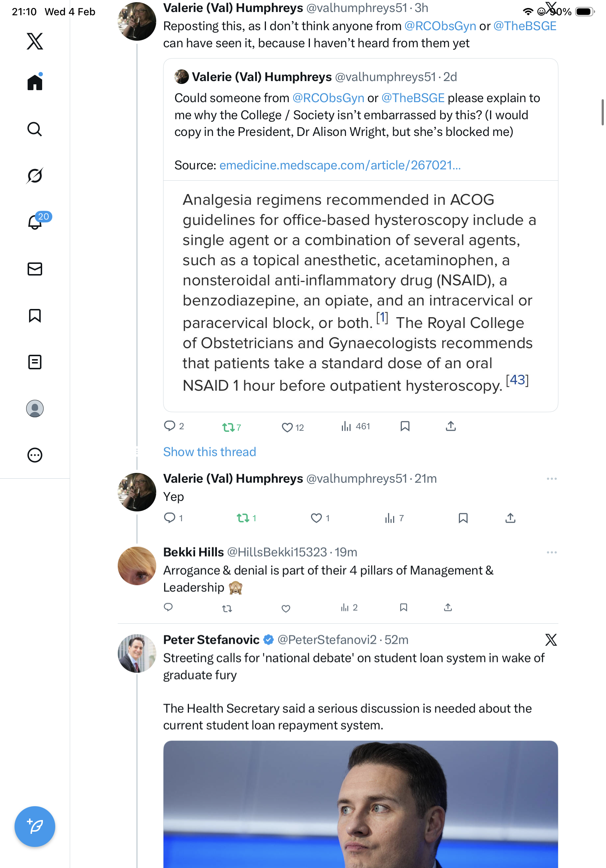Open the Messages envelope icon

click(x=35, y=269)
